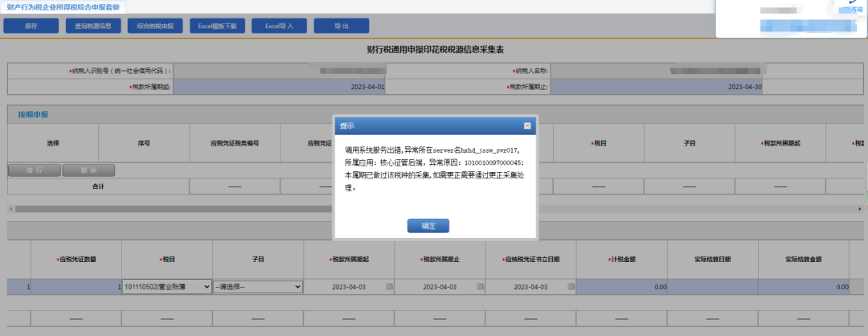Click 查询税源信息 in the toolbar

93,26
